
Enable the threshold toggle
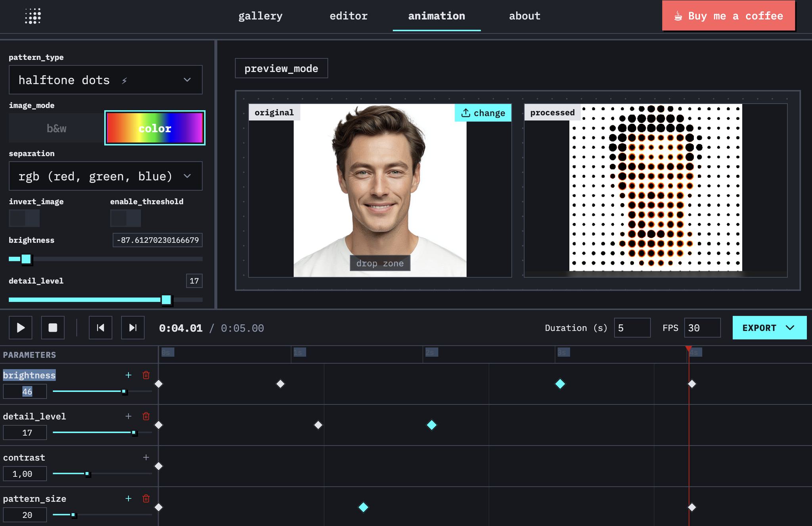(125, 218)
